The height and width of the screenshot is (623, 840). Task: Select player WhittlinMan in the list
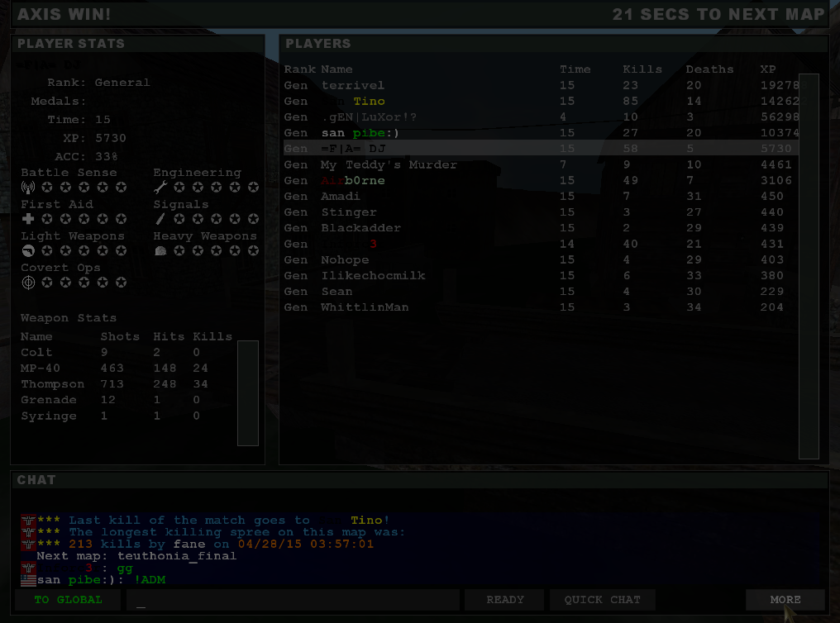coord(541,307)
